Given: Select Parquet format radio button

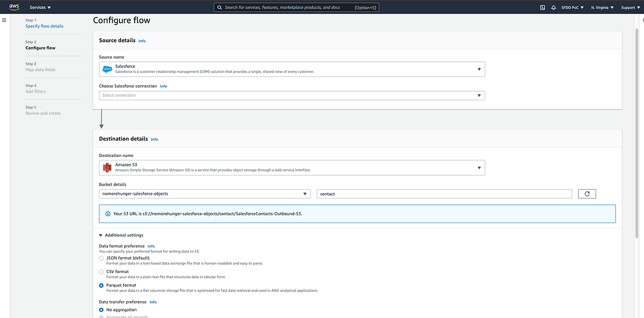Looking at the screenshot, I should click(x=101, y=285).
